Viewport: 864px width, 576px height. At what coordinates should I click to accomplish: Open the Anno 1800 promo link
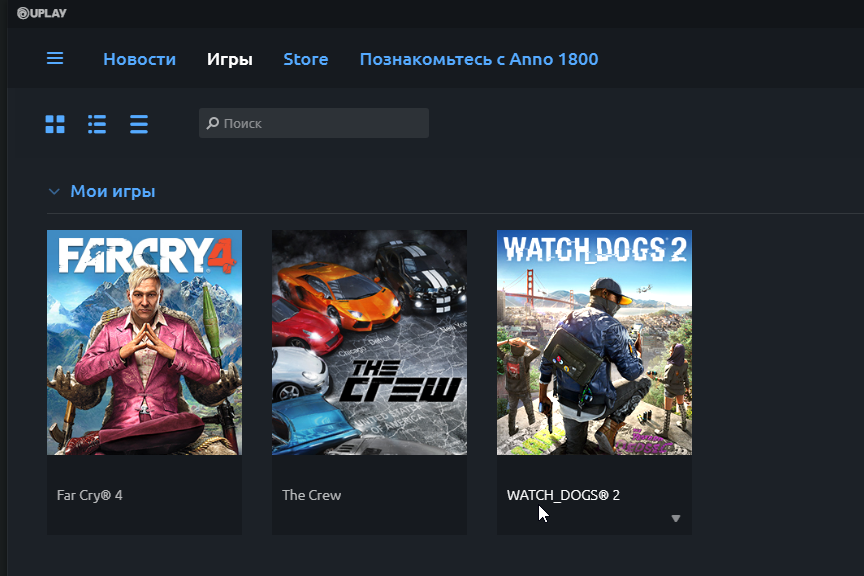pyautogui.click(x=479, y=59)
